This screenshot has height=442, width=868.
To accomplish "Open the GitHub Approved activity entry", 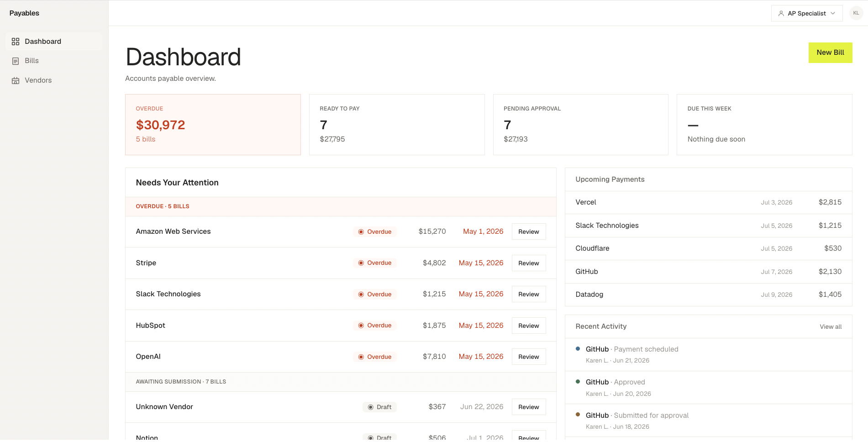I will pos(708,388).
